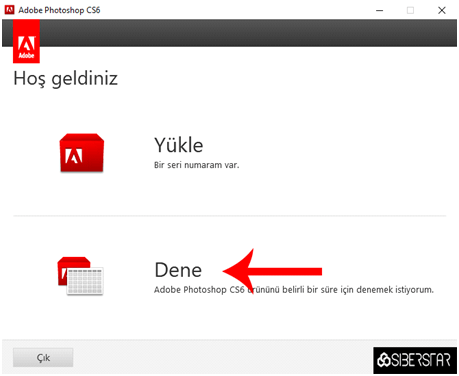Click the trial description 'denemek istiyorum' text

pyautogui.click(x=395, y=290)
